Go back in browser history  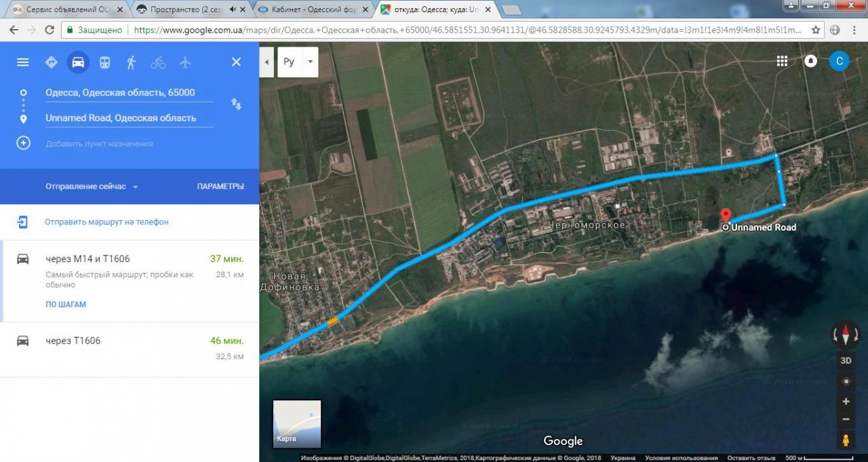click(14, 30)
